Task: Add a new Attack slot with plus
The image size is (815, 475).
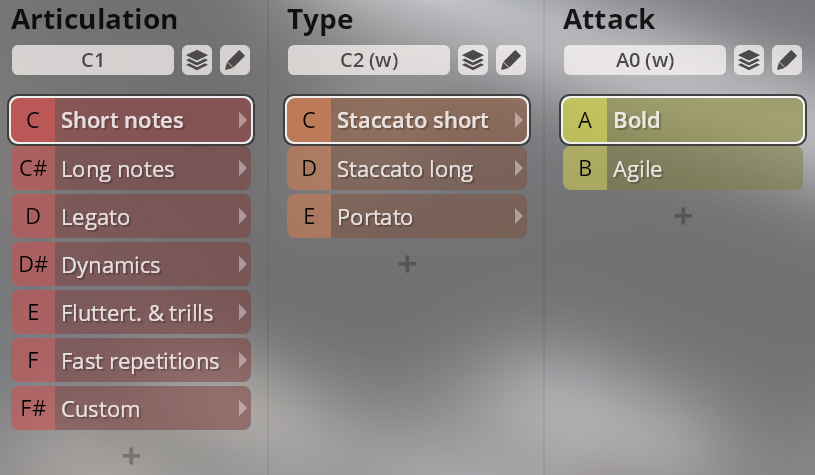Action: point(683,216)
